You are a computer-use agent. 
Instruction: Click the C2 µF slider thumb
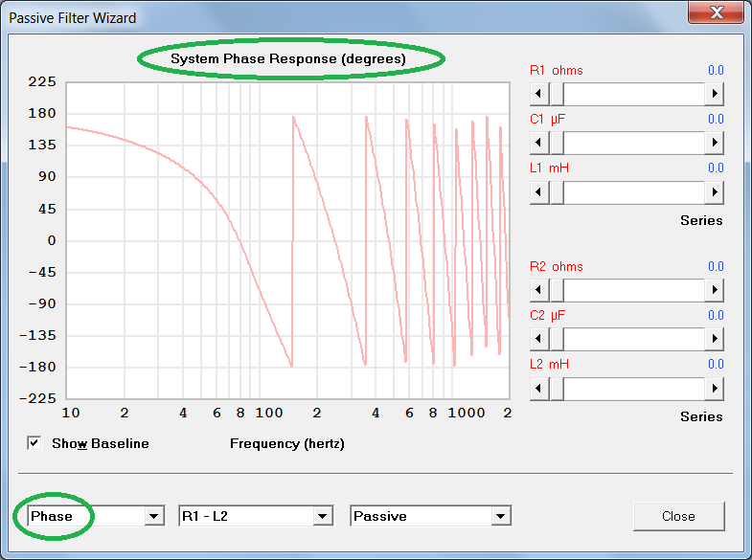(557, 339)
